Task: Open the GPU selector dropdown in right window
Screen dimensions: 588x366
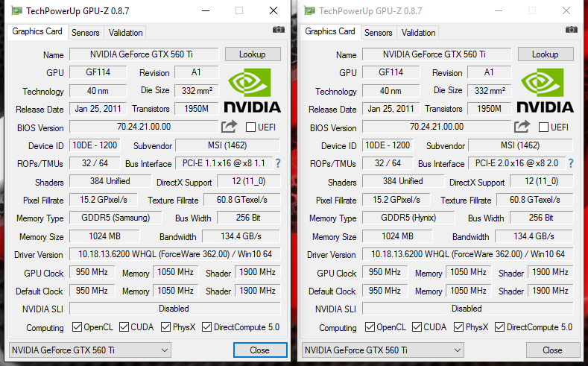Action: (383, 350)
